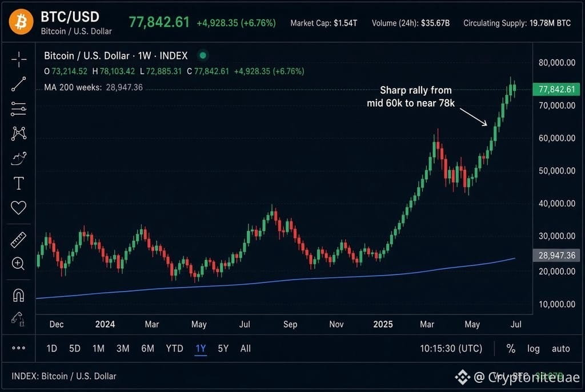Select the Text annotation tool
The height and width of the screenshot is (392, 585).
[x=19, y=183]
